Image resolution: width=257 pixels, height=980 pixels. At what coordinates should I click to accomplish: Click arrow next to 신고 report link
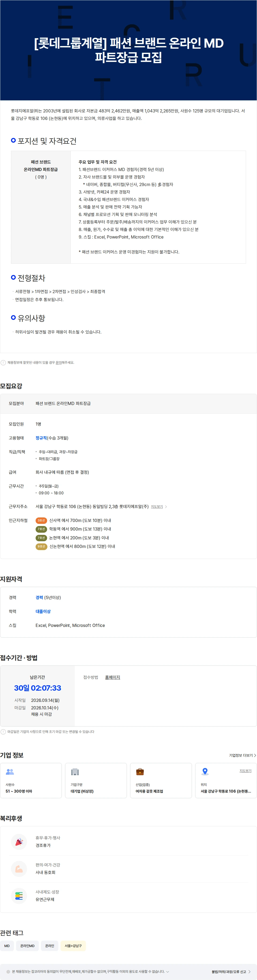(250, 972)
